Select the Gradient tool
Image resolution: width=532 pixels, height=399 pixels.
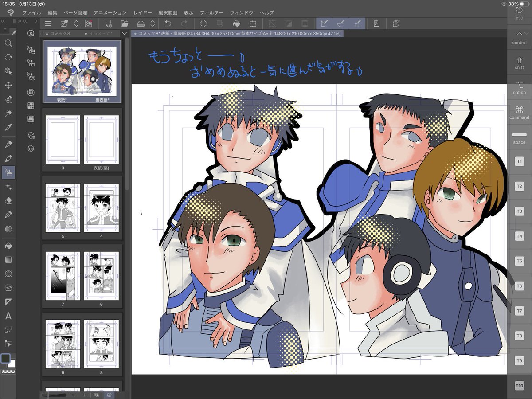pyautogui.click(x=8, y=259)
